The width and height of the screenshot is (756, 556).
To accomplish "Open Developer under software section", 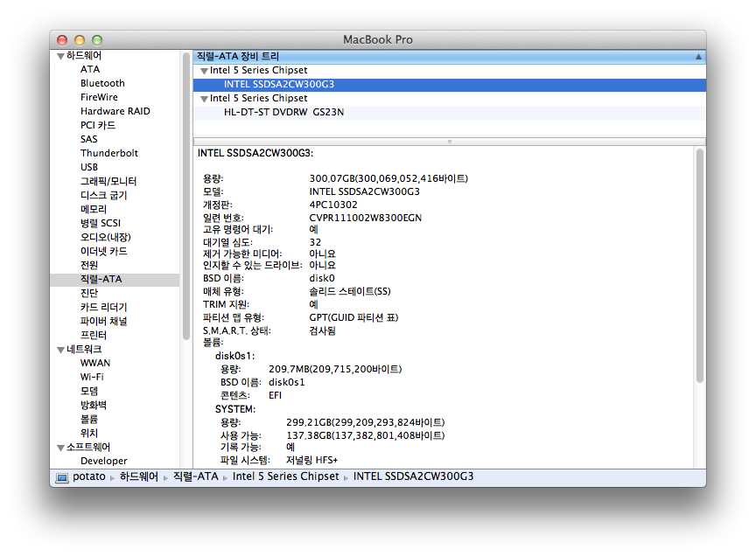I will tap(103, 461).
